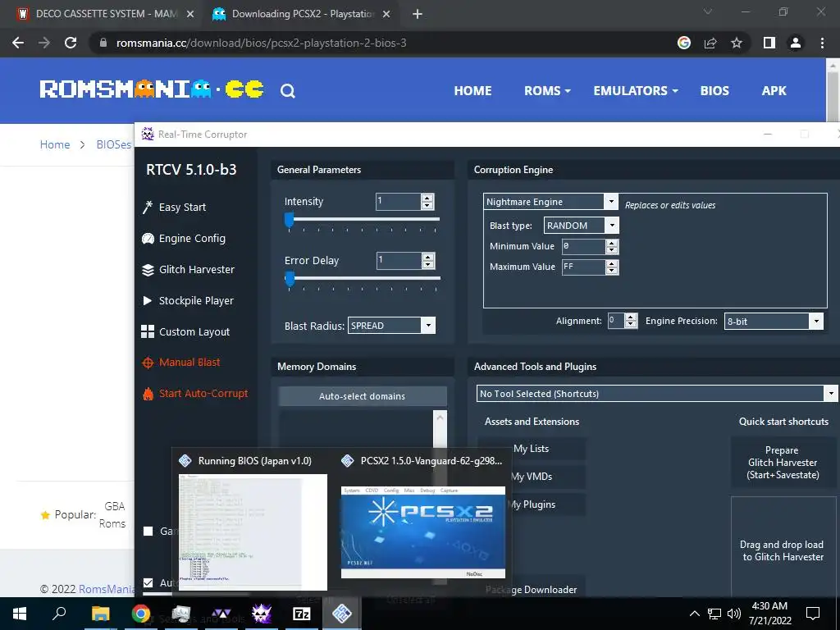Viewport: 840px width, 630px height.
Task: Click Minimum Value input field
Action: coord(583,246)
